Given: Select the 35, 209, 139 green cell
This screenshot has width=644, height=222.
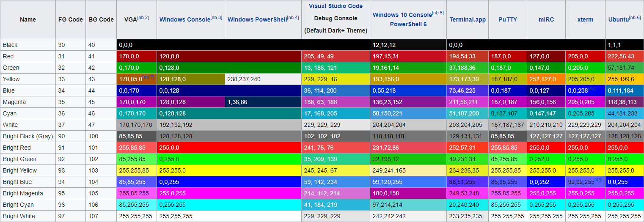Looking at the screenshot, I should coord(336,159).
